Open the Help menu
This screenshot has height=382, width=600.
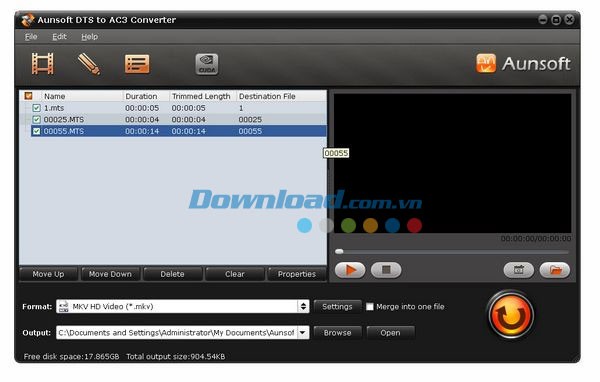(x=90, y=37)
